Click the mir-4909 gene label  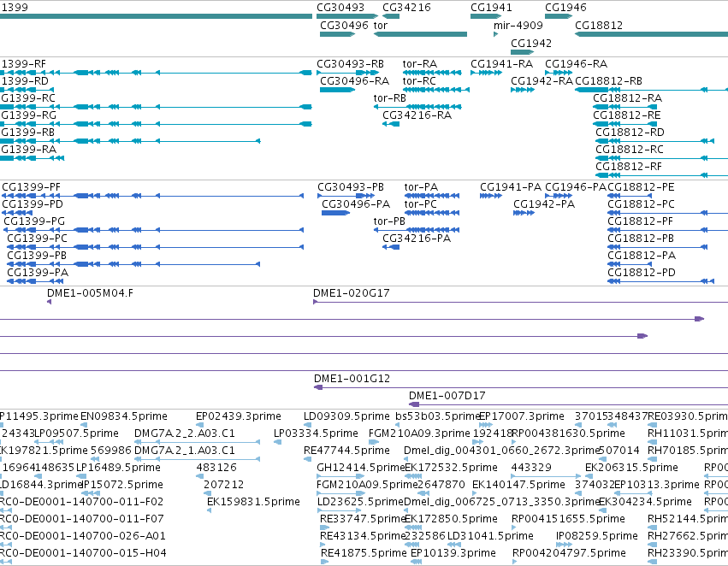[x=518, y=25]
